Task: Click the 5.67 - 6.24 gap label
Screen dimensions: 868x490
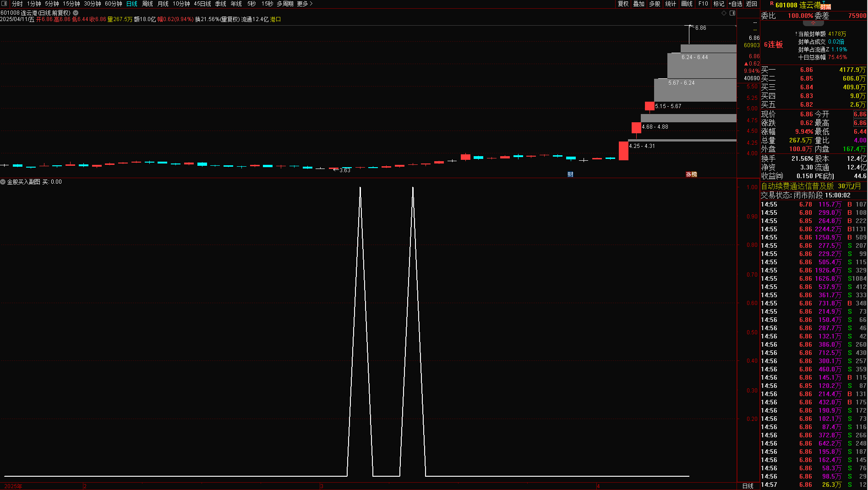Action: (681, 83)
